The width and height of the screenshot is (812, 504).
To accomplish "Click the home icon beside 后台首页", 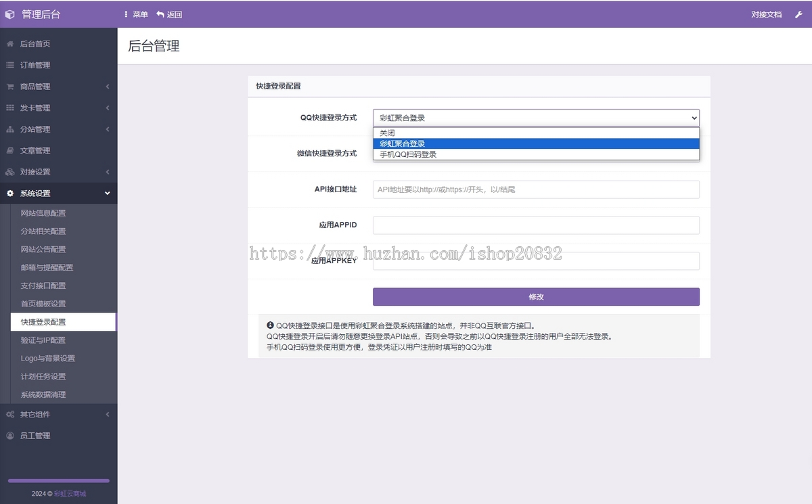I will [10, 44].
